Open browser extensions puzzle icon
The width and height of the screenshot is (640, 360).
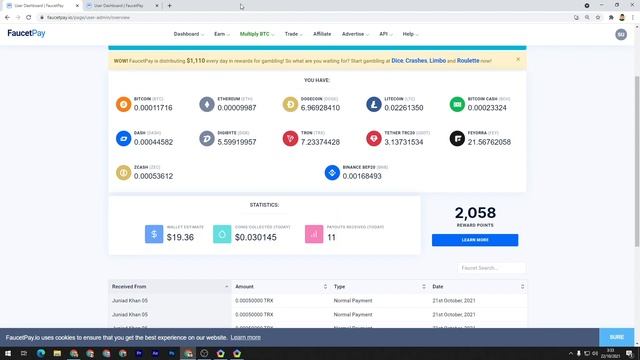[611, 18]
